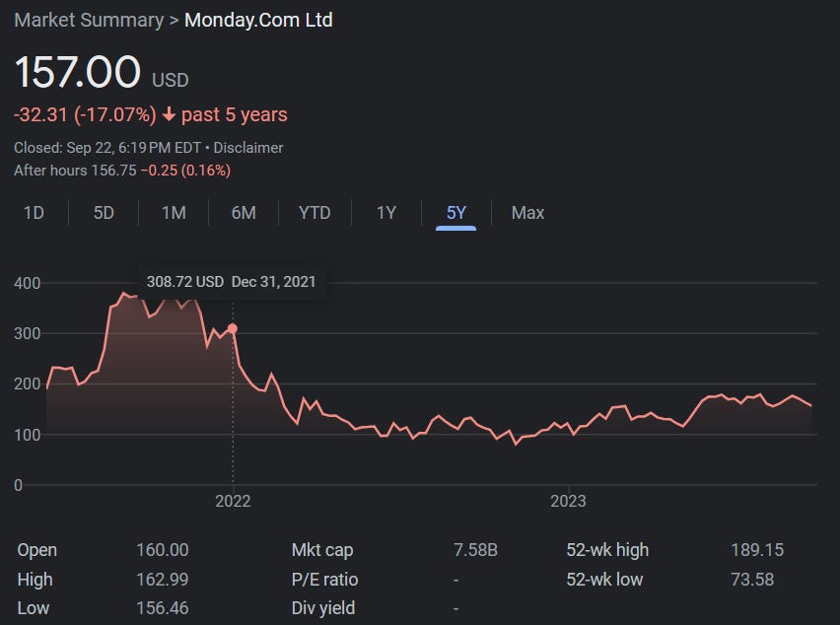Click the 52-wk high label

[x=607, y=550]
